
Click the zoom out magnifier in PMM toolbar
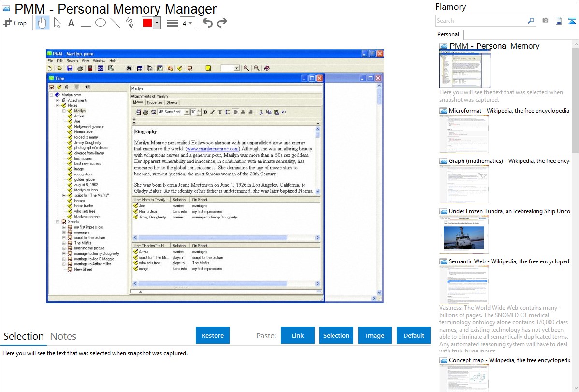tap(256, 68)
